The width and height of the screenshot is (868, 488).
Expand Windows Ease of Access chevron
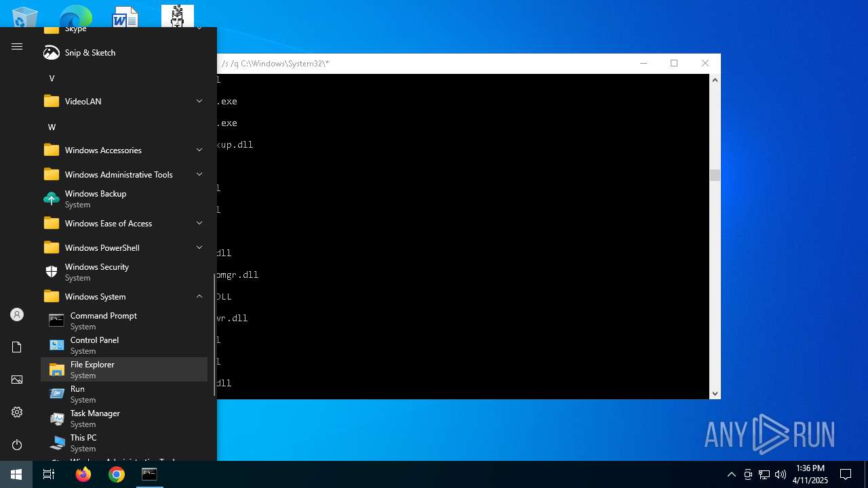pyautogui.click(x=199, y=224)
